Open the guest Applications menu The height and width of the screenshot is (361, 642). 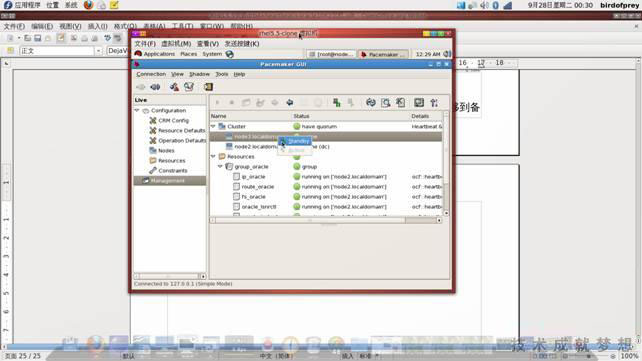(x=155, y=54)
